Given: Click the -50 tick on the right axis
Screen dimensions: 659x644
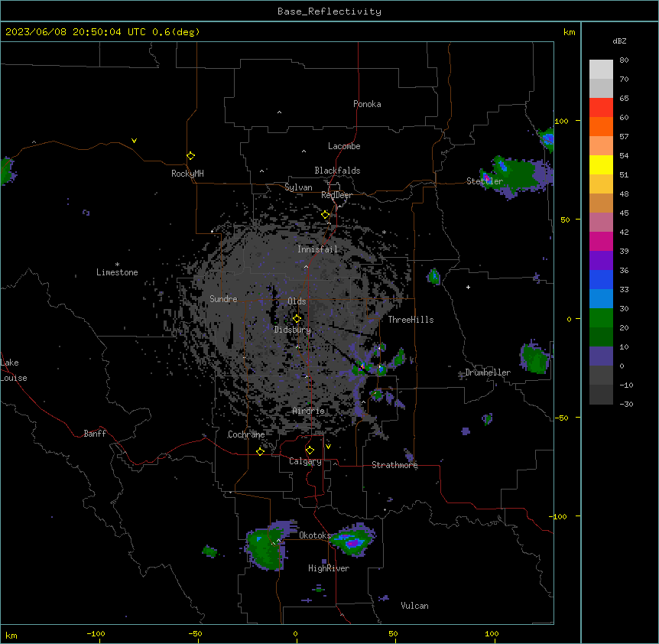Looking at the screenshot, I should [561, 418].
